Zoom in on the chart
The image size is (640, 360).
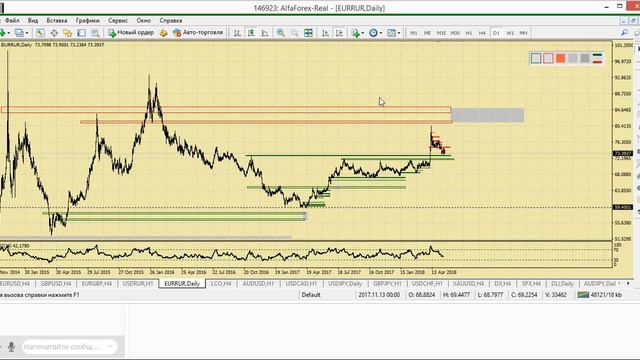coord(281,33)
